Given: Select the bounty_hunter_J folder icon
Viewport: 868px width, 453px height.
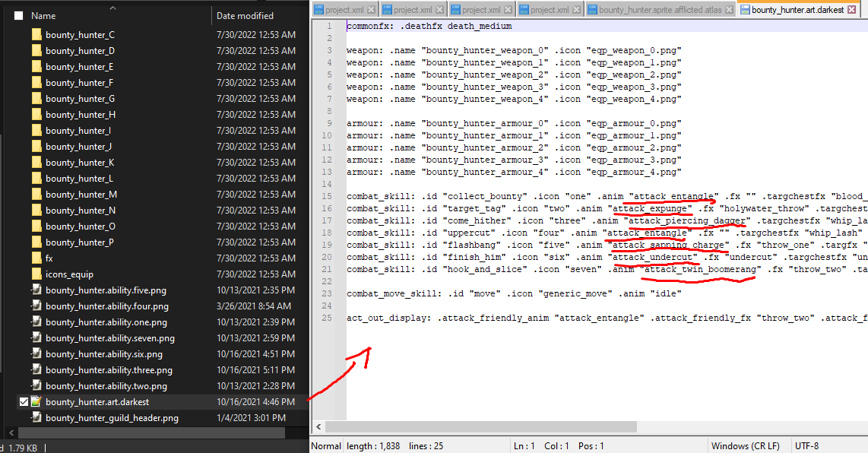Looking at the screenshot, I should [x=36, y=147].
